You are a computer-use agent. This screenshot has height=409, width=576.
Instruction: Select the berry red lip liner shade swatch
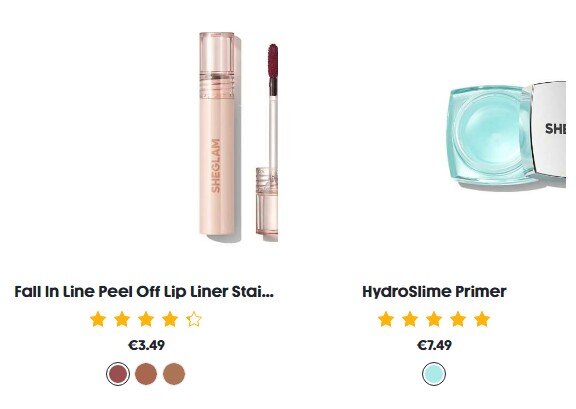click(118, 374)
